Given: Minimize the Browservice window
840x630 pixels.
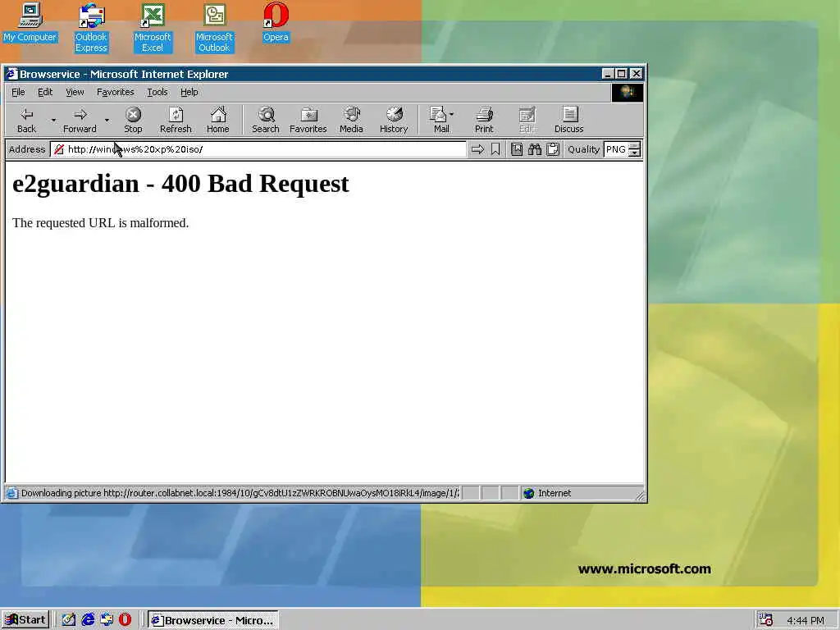Looking at the screenshot, I should coord(608,74).
